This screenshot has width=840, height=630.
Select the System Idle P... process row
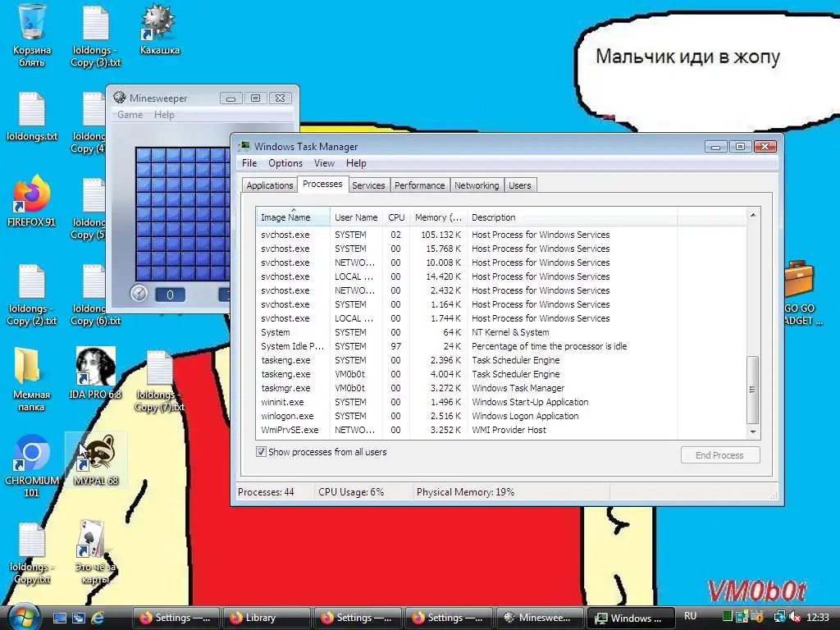tap(500, 346)
